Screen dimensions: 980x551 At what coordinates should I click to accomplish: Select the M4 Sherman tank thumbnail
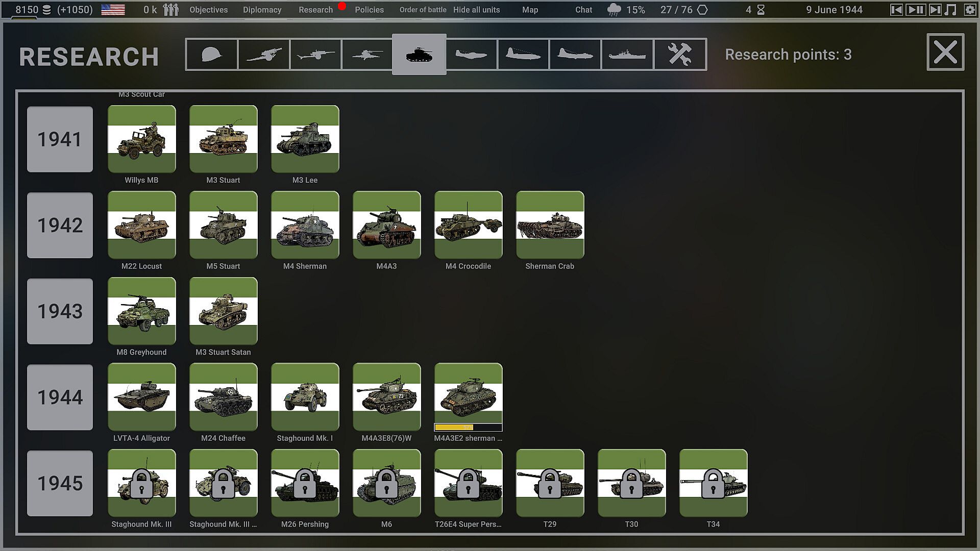click(x=305, y=225)
